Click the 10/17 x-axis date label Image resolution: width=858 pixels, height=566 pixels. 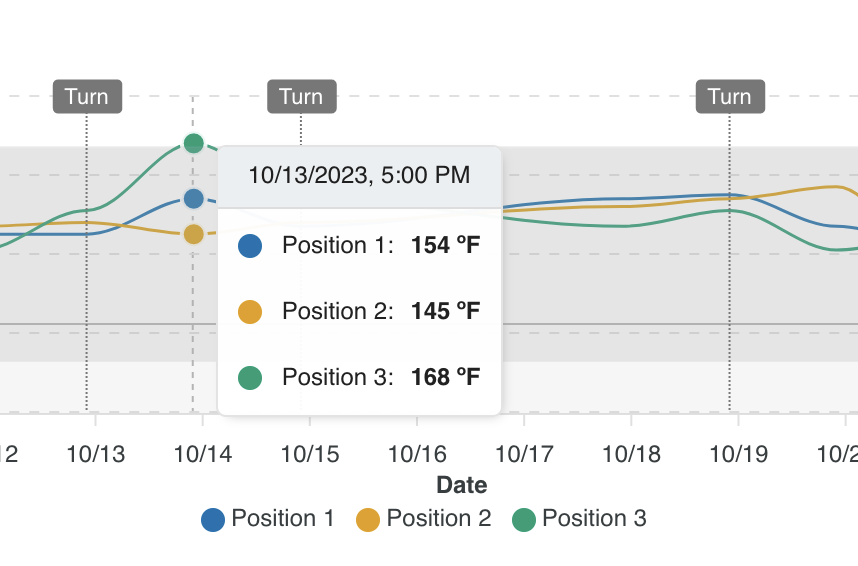tap(524, 454)
